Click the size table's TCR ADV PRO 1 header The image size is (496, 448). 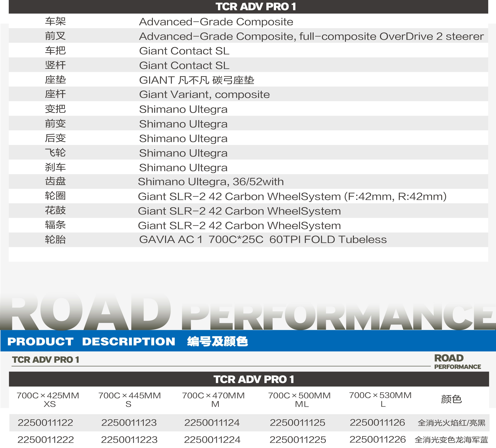click(254, 379)
